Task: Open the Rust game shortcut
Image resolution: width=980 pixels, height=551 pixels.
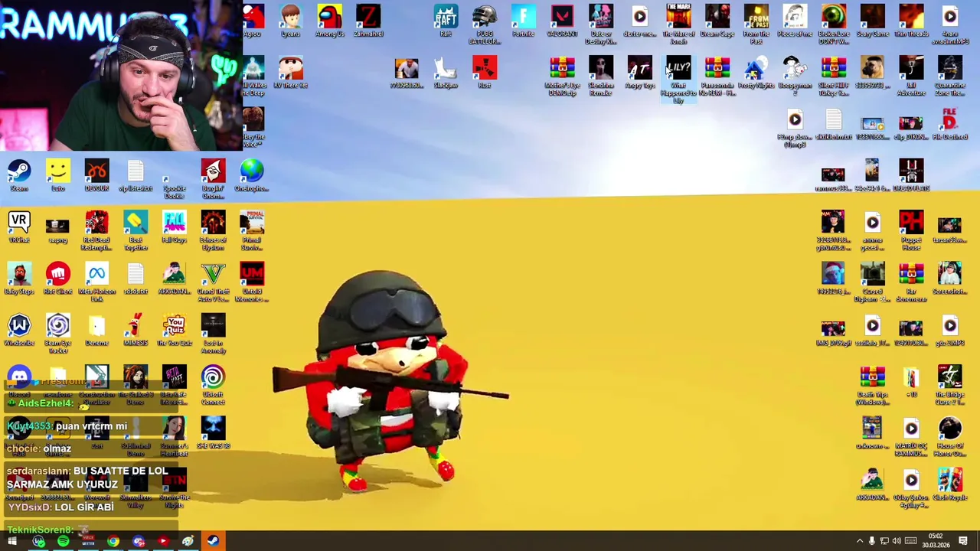Action: click(485, 72)
